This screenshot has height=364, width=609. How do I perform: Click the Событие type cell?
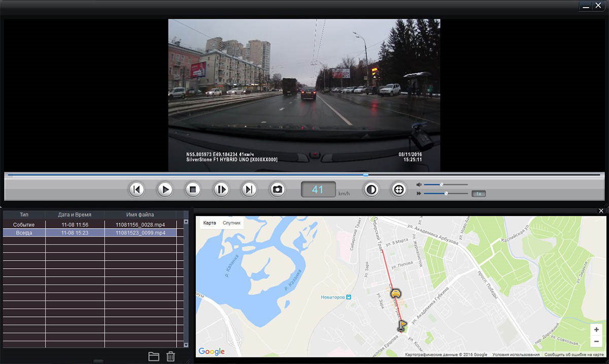pos(24,225)
